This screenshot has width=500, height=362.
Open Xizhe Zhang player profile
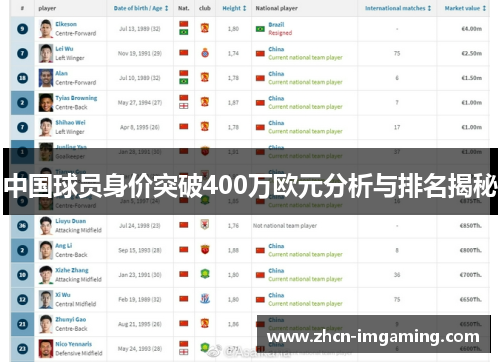coord(72,270)
